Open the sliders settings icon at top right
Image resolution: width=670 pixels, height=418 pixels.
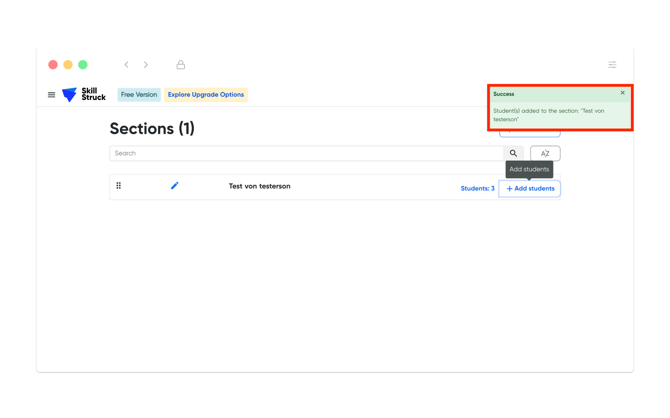pos(612,65)
